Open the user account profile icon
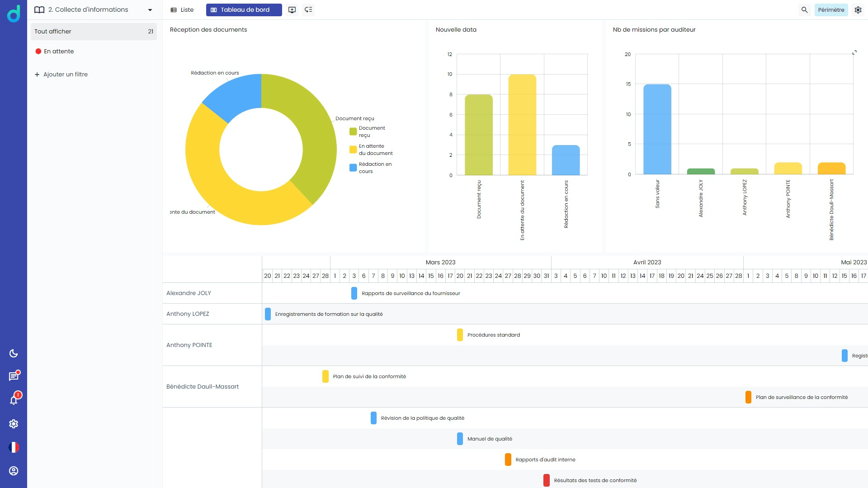Screen dimensions: 868x488 pos(13,471)
